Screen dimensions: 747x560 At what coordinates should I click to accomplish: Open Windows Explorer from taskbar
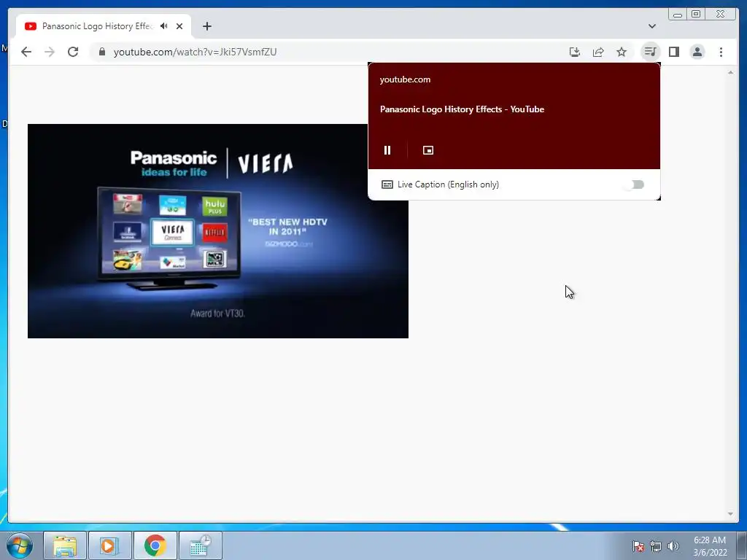point(65,545)
